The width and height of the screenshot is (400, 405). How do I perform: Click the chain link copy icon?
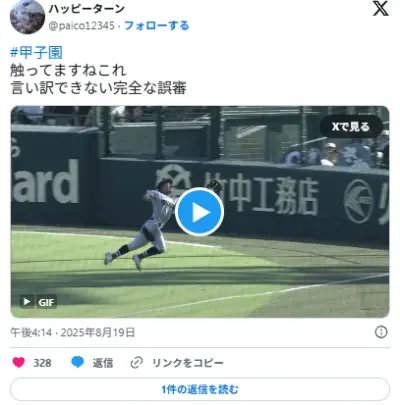click(137, 362)
